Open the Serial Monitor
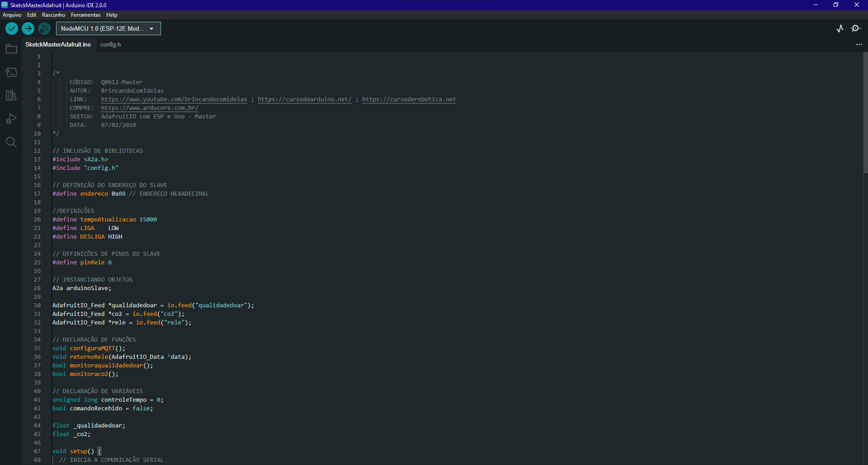 click(x=856, y=28)
